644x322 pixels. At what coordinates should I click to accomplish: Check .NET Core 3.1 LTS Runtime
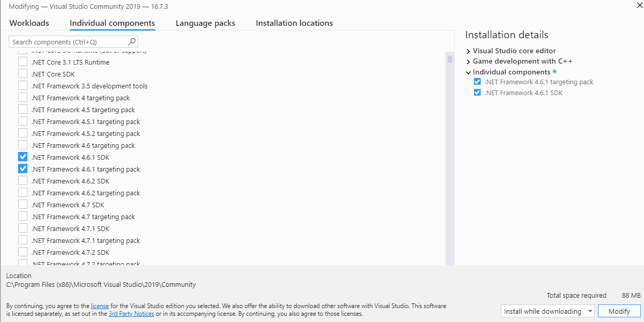pos(23,62)
